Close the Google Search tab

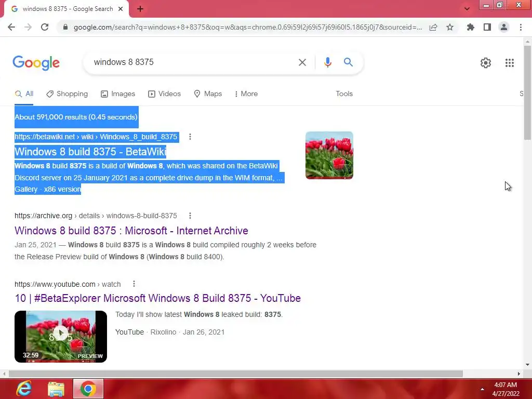pyautogui.click(x=121, y=9)
